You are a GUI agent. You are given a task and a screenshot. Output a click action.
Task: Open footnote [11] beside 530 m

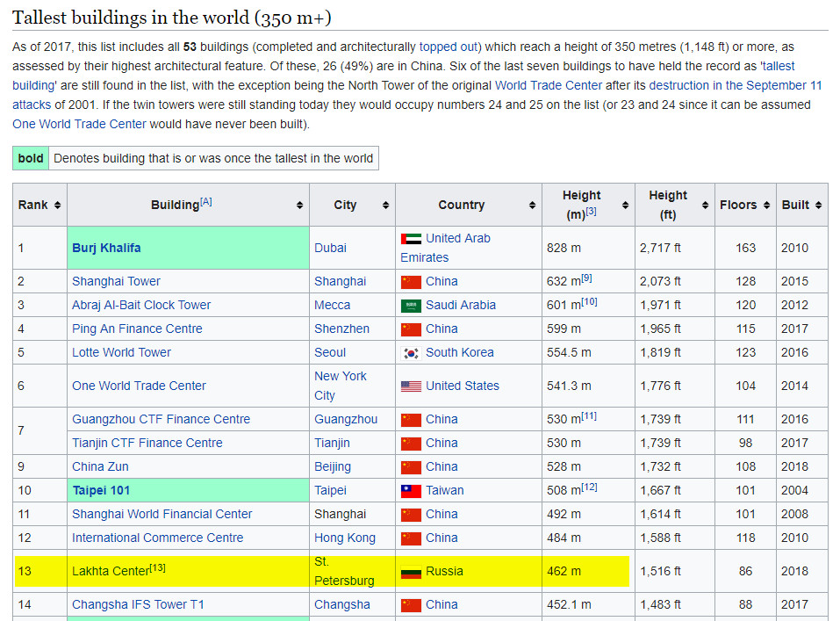[x=589, y=415]
